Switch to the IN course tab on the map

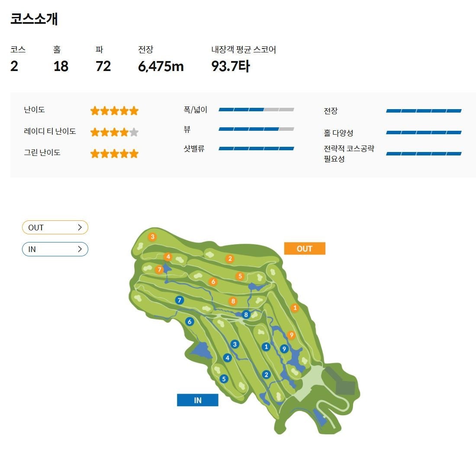(198, 400)
